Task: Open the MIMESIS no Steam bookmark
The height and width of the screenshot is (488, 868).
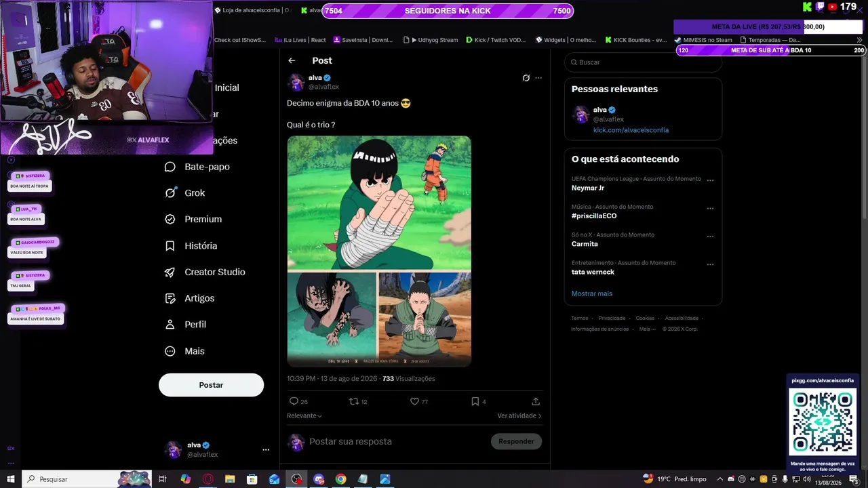Action: (703, 40)
